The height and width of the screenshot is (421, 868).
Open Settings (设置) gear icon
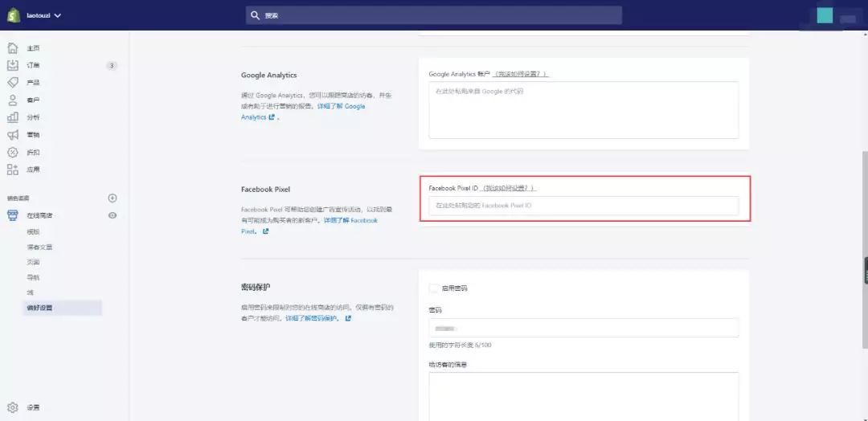(x=13, y=407)
